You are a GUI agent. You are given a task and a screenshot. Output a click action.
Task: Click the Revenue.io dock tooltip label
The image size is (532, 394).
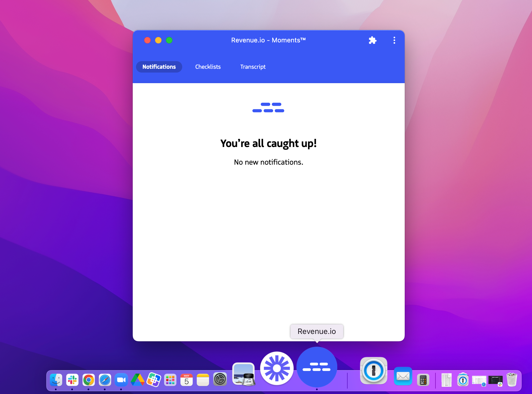tap(317, 332)
